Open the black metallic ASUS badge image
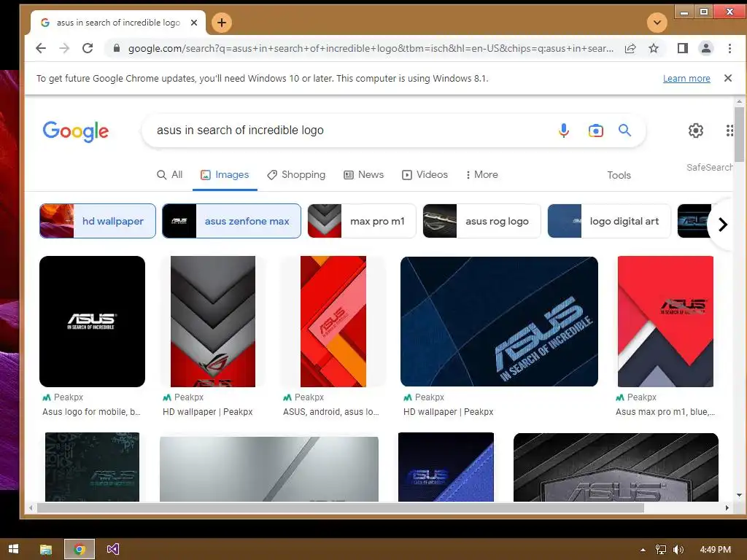747x560 pixels. 616,467
